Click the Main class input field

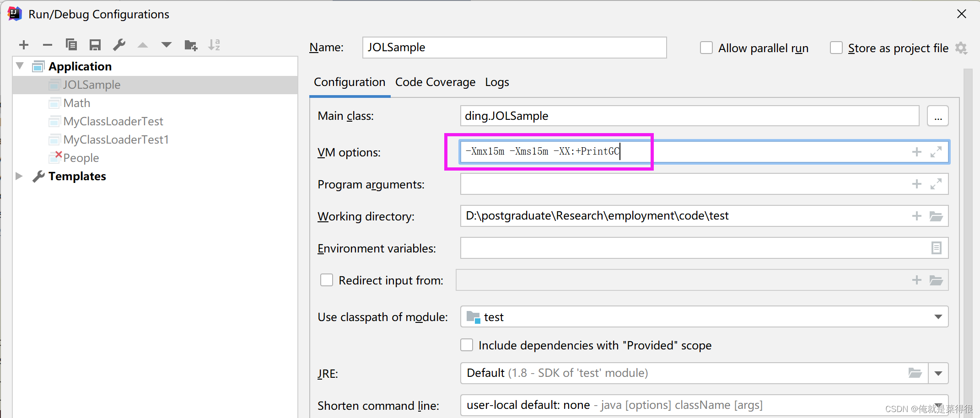689,116
